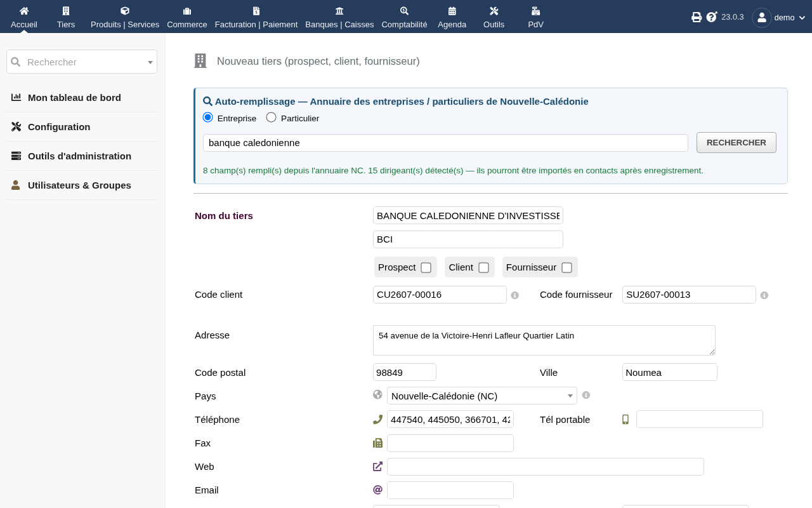
Task: Open the PdV point of sale module
Action: 535,17
